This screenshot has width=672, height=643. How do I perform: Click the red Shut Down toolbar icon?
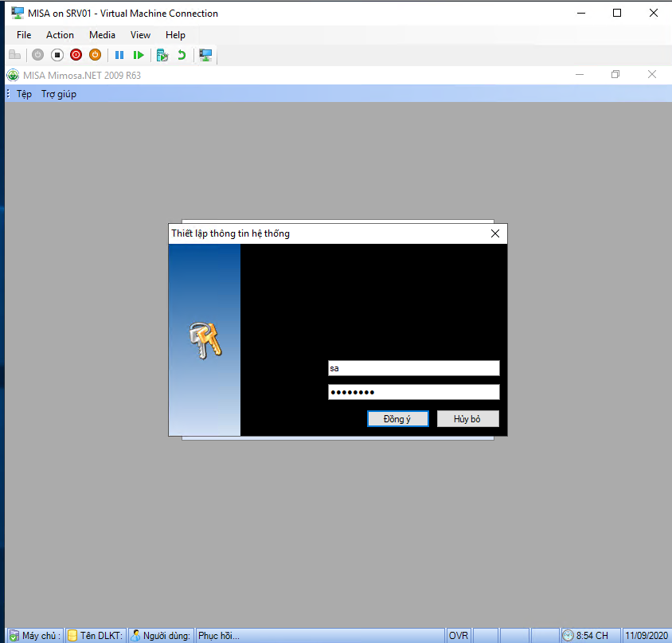(x=76, y=55)
